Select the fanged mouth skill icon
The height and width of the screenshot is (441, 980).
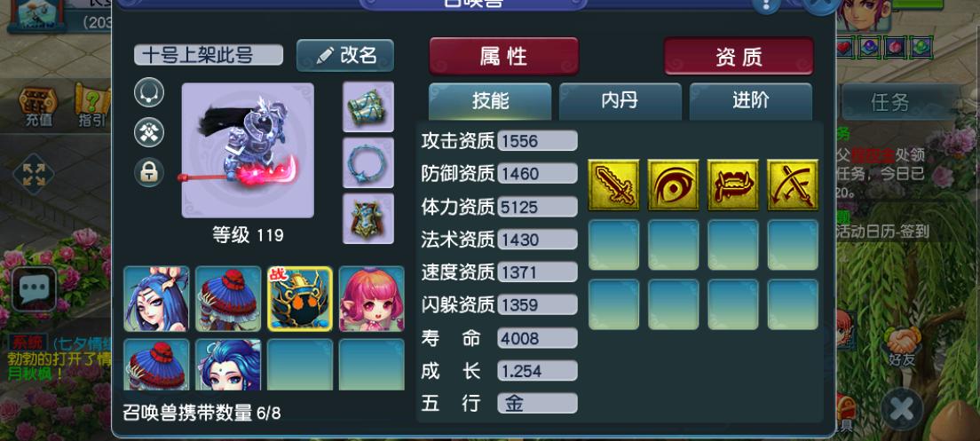pyautogui.click(x=732, y=185)
